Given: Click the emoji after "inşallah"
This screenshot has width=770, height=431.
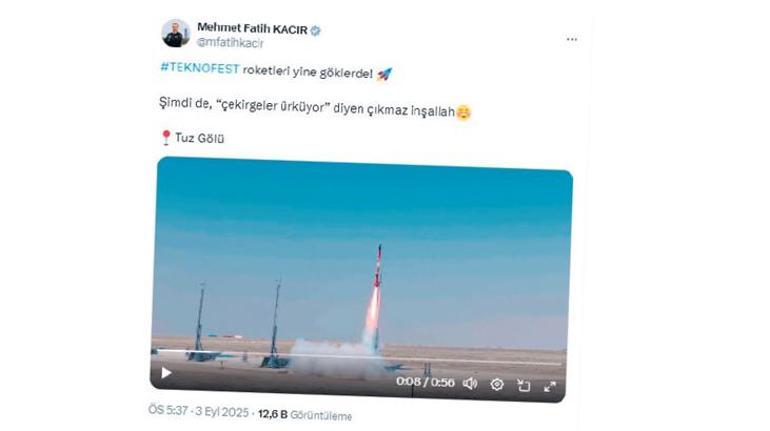Looking at the screenshot, I should click(x=463, y=112).
